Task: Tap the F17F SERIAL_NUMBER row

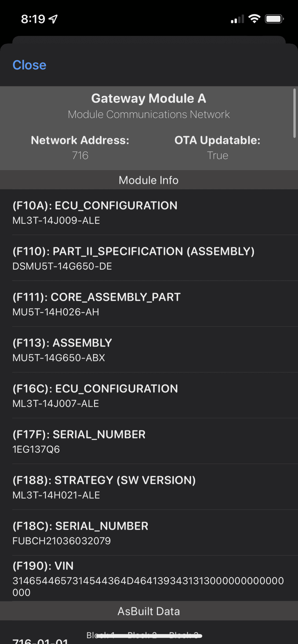Action: click(149, 441)
